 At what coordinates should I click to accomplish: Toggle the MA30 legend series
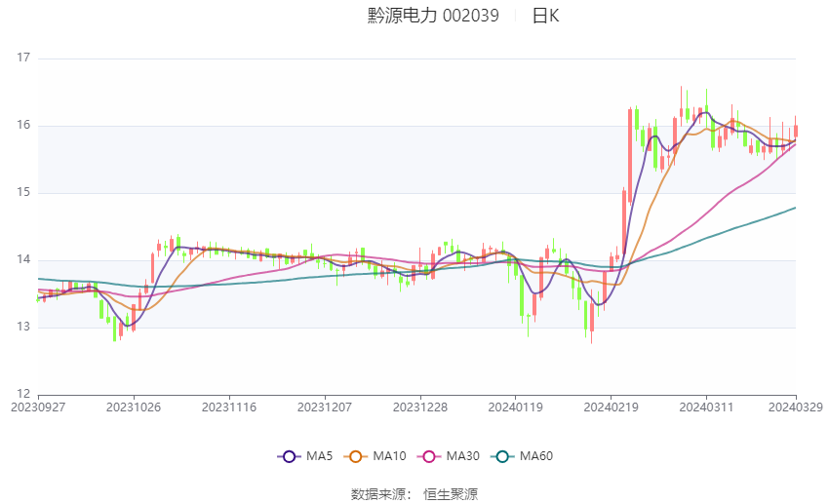[x=449, y=456]
